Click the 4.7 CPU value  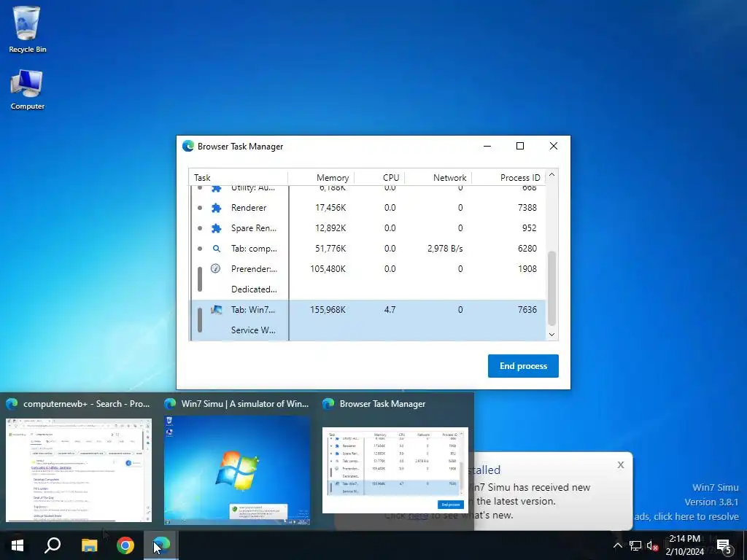pyautogui.click(x=390, y=309)
